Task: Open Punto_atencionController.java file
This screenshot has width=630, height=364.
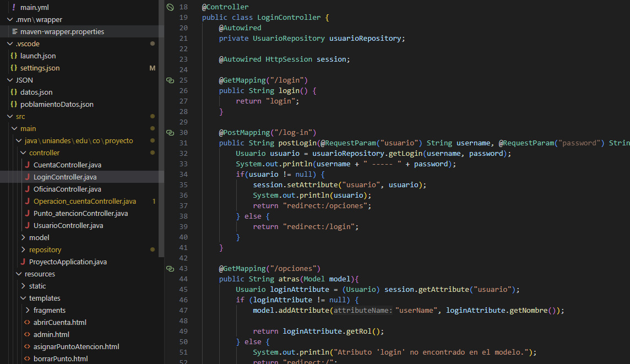Action: [x=81, y=213]
